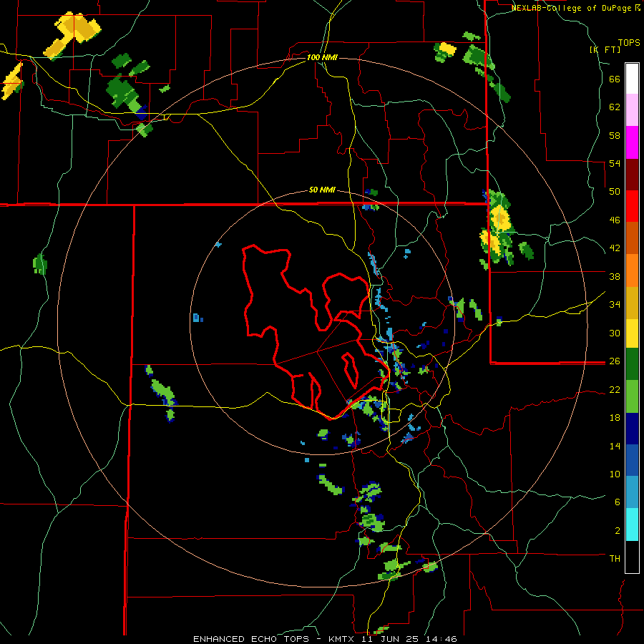Click the dark orange legend swatch
This screenshot has width=644, height=644.
[x=632, y=238]
